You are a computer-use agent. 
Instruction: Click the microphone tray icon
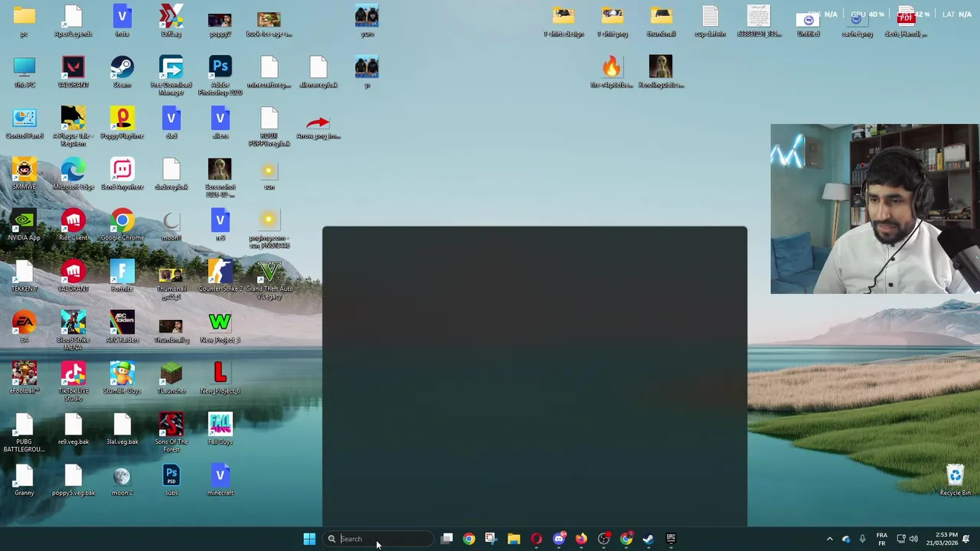[862, 539]
